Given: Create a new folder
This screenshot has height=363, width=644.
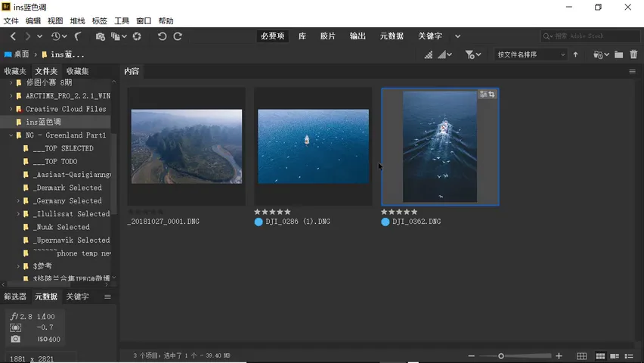Looking at the screenshot, I should click(618, 54).
